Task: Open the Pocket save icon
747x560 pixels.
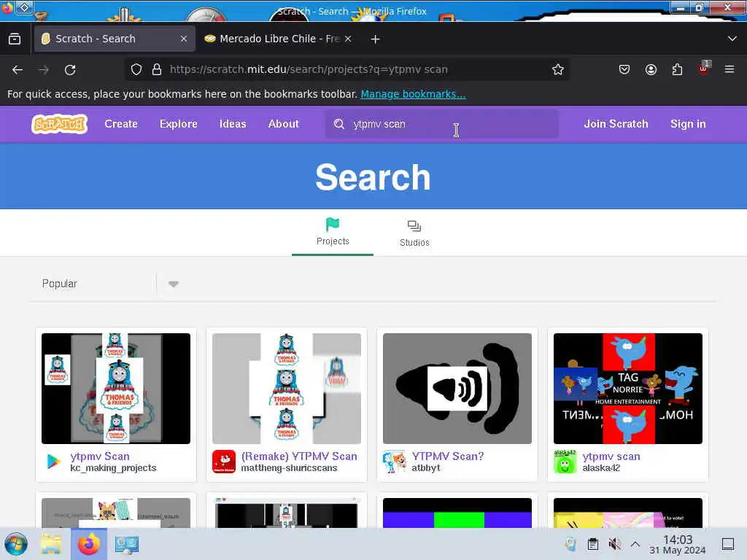Action: pos(624,69)
